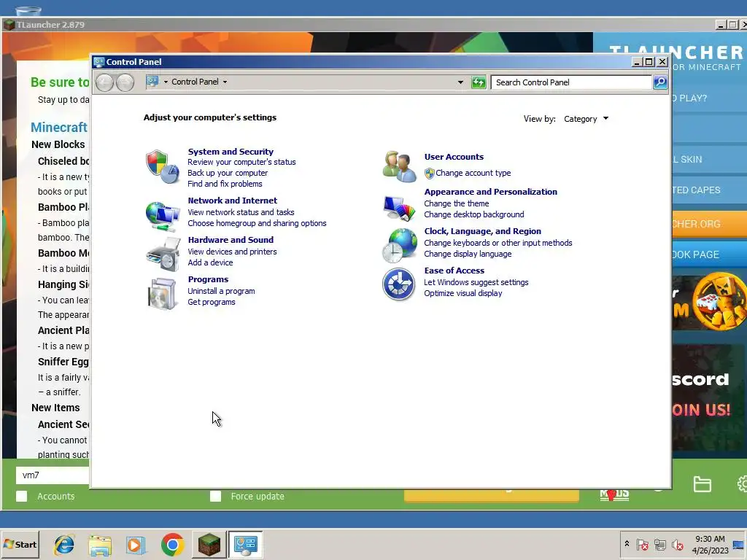Click Let Windows suggest settings link
The height and width of the screenshot is (560, 747).
(476, 282)
